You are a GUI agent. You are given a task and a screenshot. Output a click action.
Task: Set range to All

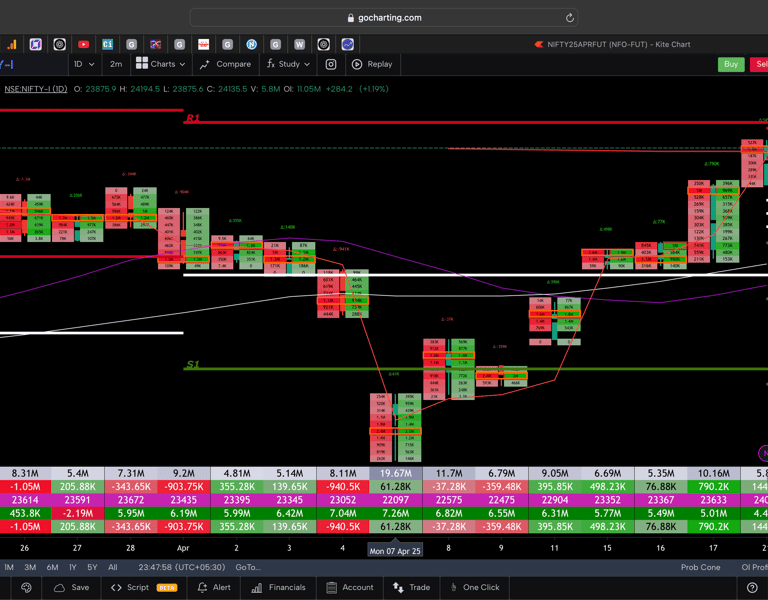pos(113,567)
